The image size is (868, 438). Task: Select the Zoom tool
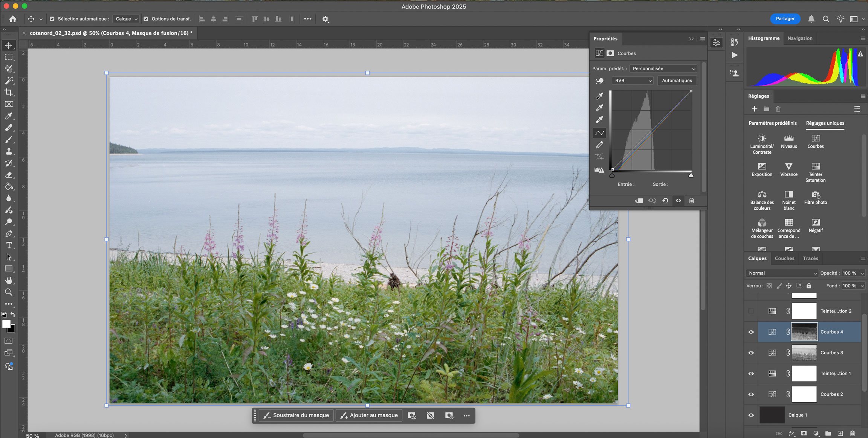pyautogui.click(x=8, y=292)
